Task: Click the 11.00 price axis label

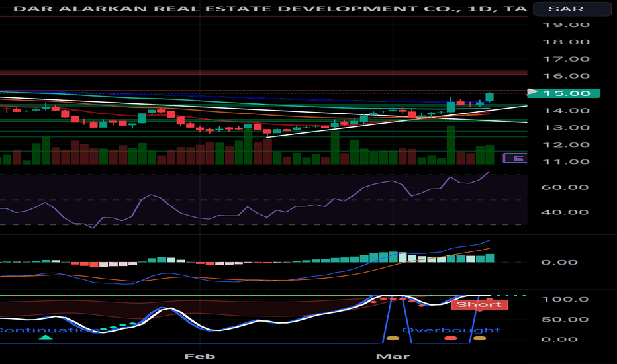Action: point(566,161)
